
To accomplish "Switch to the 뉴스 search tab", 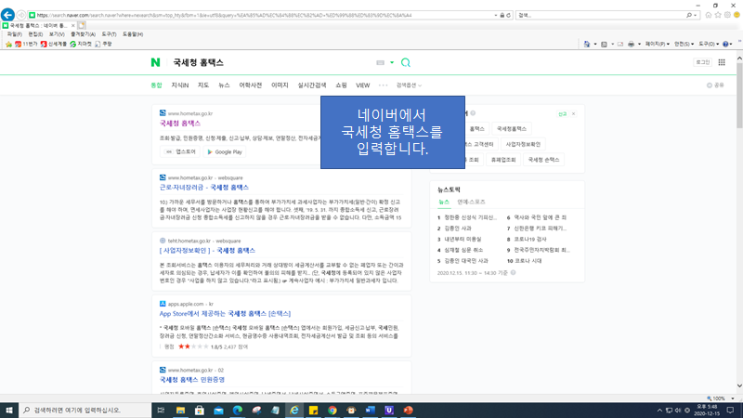I will pos(224,85).
